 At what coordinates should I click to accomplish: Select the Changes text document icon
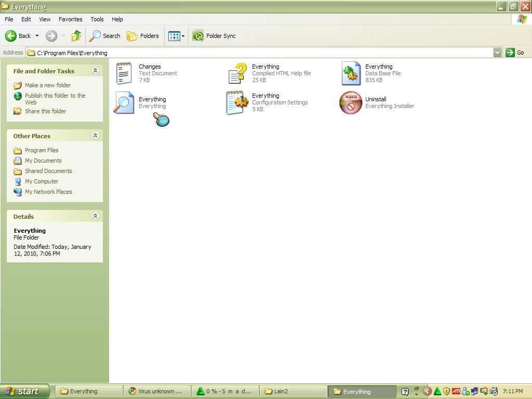[124, 73]
